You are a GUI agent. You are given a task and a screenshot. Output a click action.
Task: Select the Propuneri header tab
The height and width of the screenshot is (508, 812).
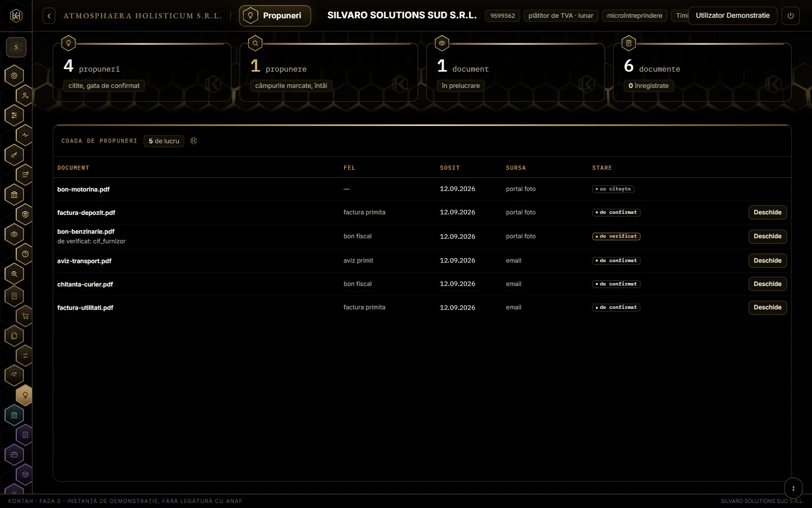[x=275, y=16]
